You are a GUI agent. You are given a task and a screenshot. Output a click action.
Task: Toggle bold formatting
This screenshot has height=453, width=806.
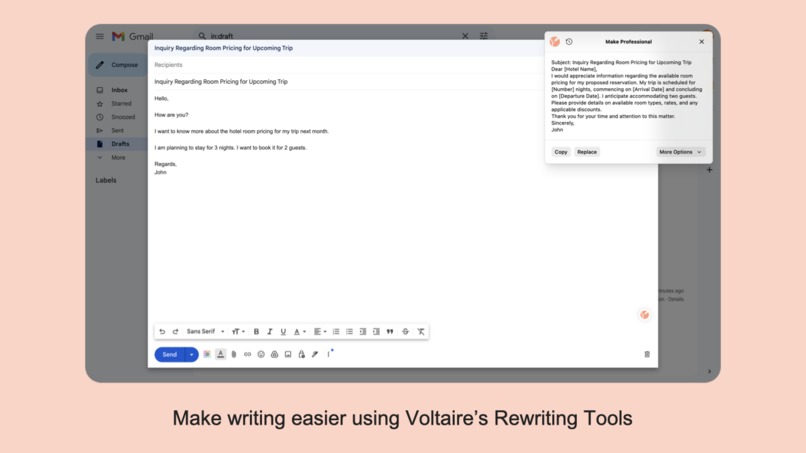[x=256, y=332]
